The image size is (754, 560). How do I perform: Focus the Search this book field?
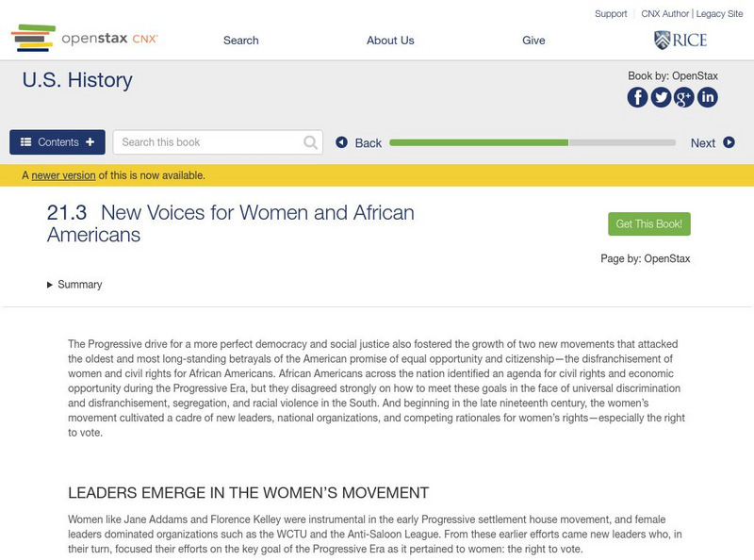pos(207,142)
